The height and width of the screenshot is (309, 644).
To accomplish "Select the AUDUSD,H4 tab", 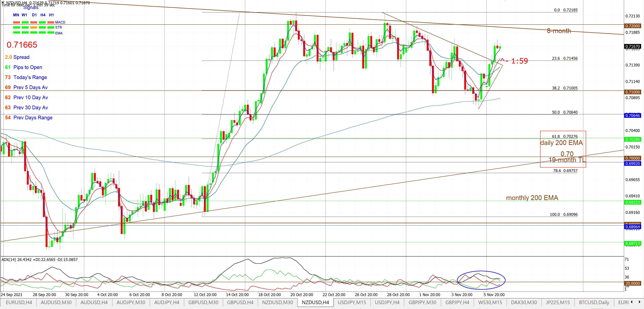I will pos(94,302).
